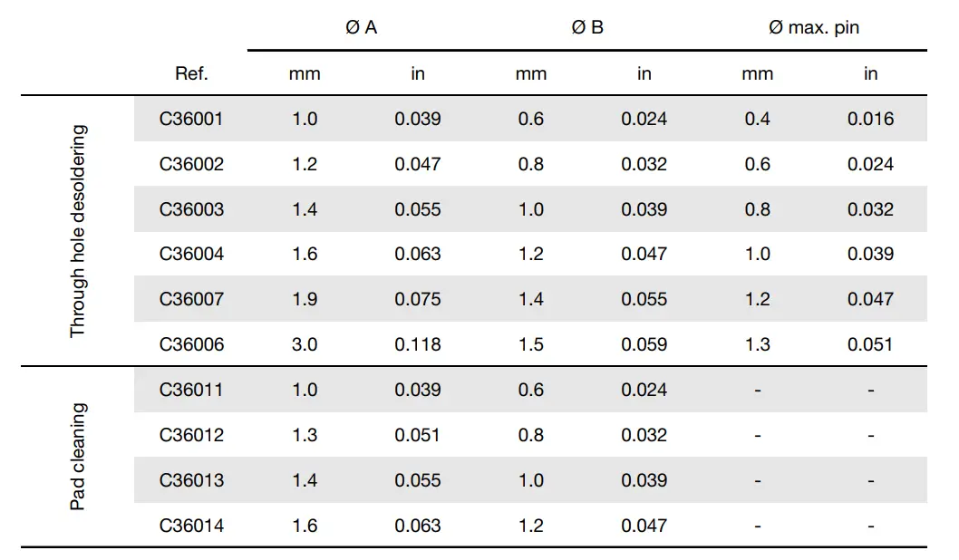Click the 1.9 mm value for C36007

tap(305, 299)
